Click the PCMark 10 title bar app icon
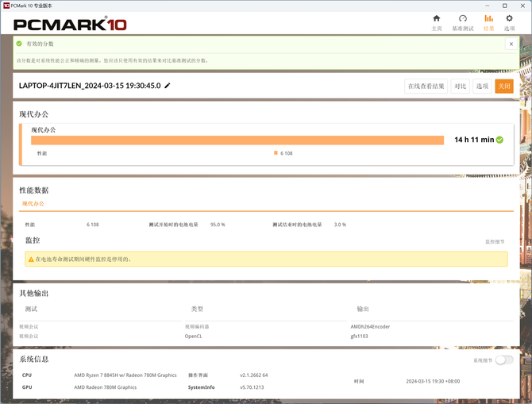 point(6,6)
